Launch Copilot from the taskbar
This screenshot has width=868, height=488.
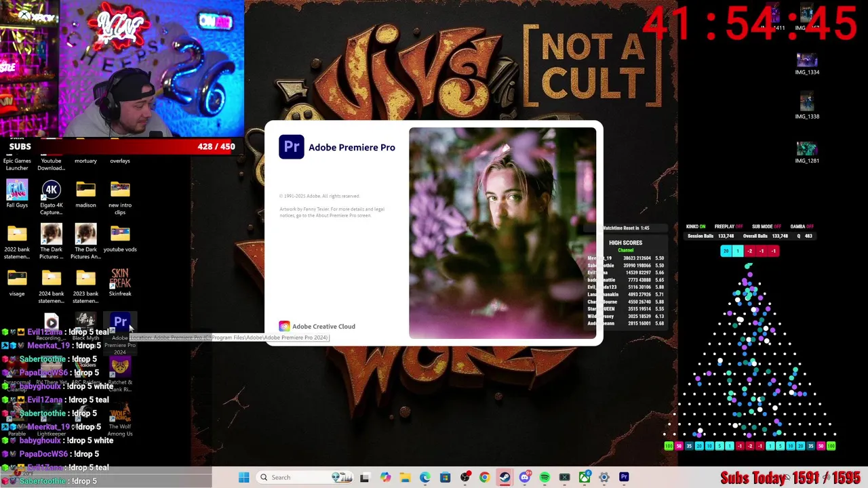[x=385, y=477]
